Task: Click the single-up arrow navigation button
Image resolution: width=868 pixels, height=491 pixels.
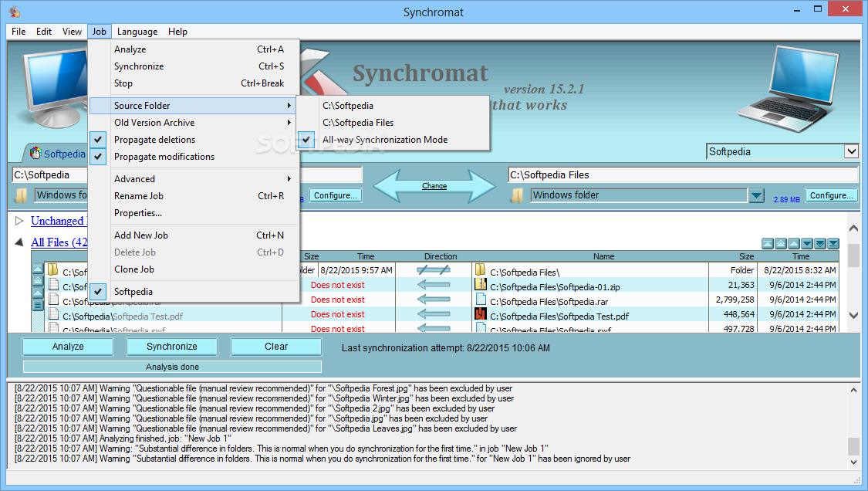Action: coord(794,244)
